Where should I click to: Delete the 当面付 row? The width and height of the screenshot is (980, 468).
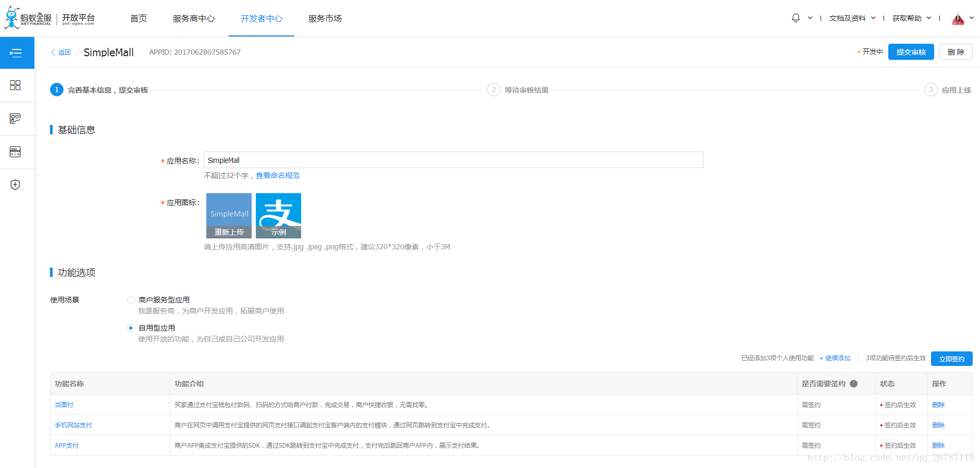tap(938, 404)
